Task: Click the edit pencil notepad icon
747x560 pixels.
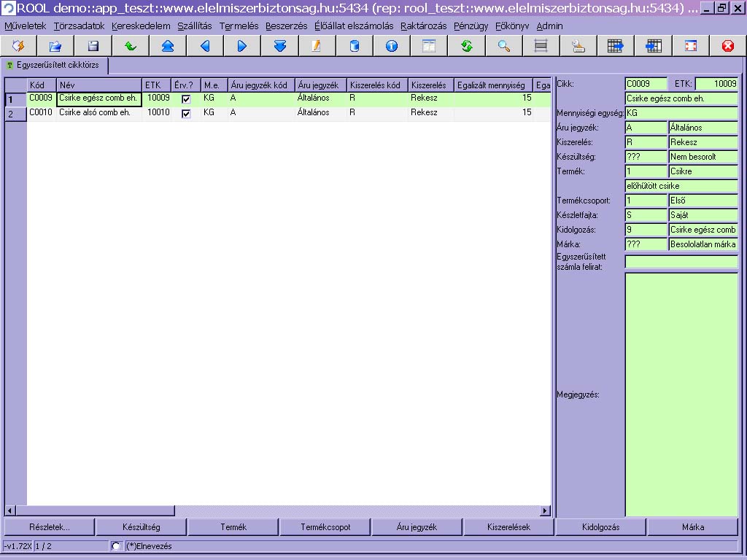Action: click(317, 46)
